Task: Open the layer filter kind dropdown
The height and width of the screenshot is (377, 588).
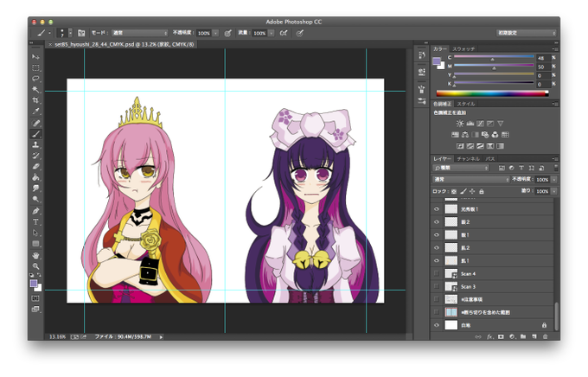Action: [x=461, y=168]
